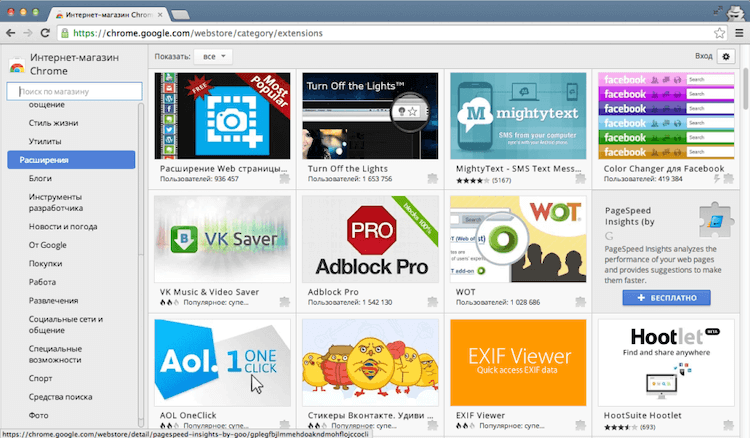Open Color Changer facebook thumbnail

pyautogui.click(x=666, y=116)
